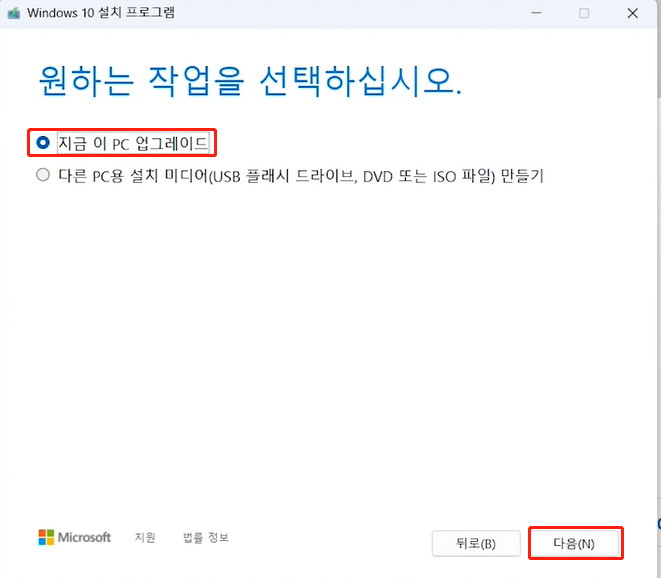Viewport: 661px width, 578px height.
Task: Open the 법률 정보 link
Action: coord(206,538)
